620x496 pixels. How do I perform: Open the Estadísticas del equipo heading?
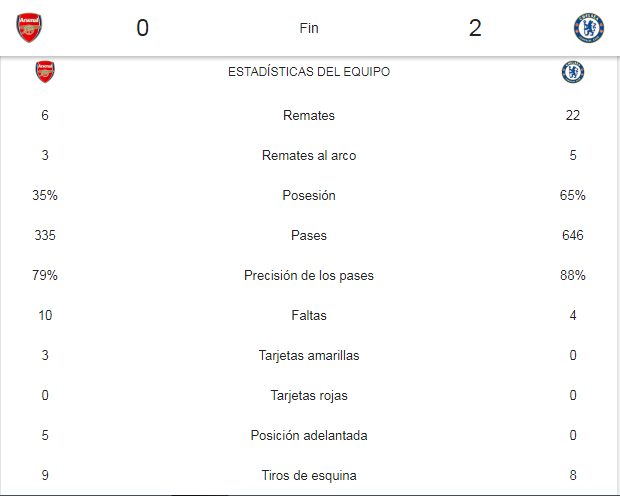pyautogui.click(x=309, y=72)
